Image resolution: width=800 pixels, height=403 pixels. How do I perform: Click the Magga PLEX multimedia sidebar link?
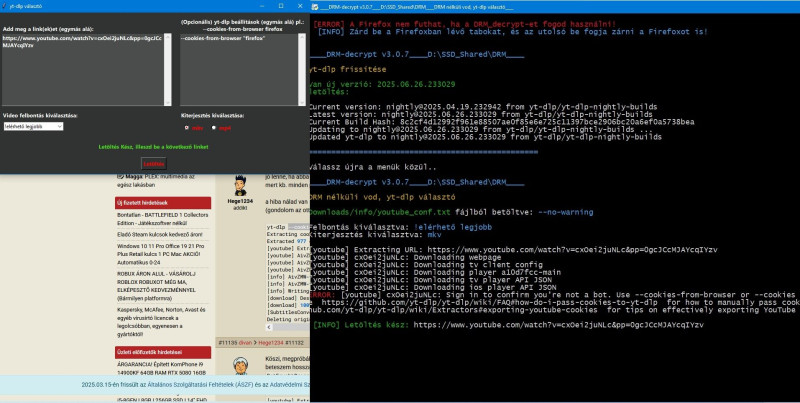(156, 181)
